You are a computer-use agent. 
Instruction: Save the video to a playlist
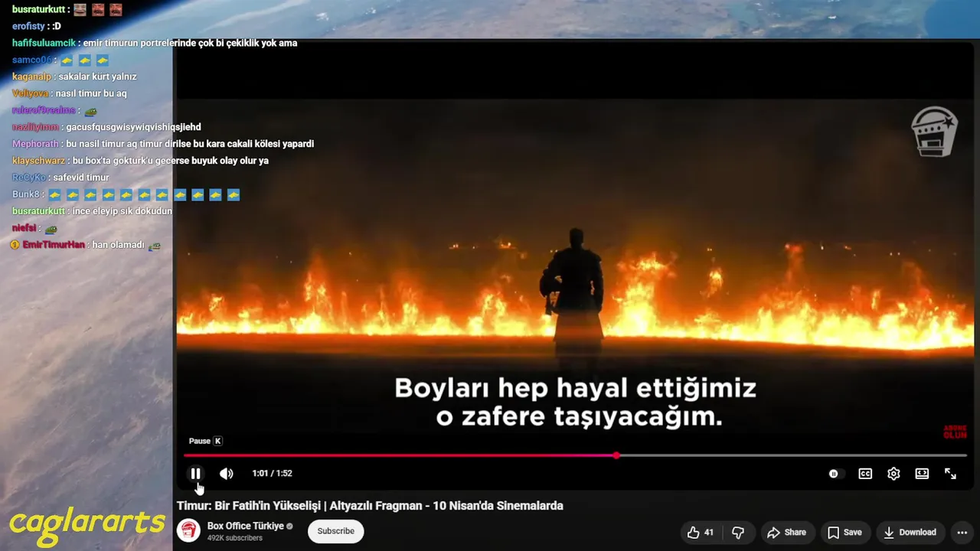pyautogui.click(x=844, y=533)
